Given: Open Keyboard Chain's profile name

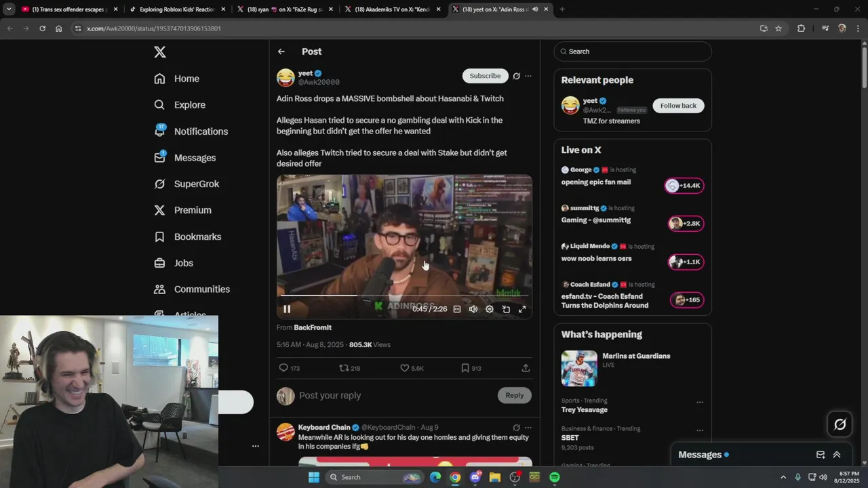Looking at the screenshot, I should click(x=324, y=428).
